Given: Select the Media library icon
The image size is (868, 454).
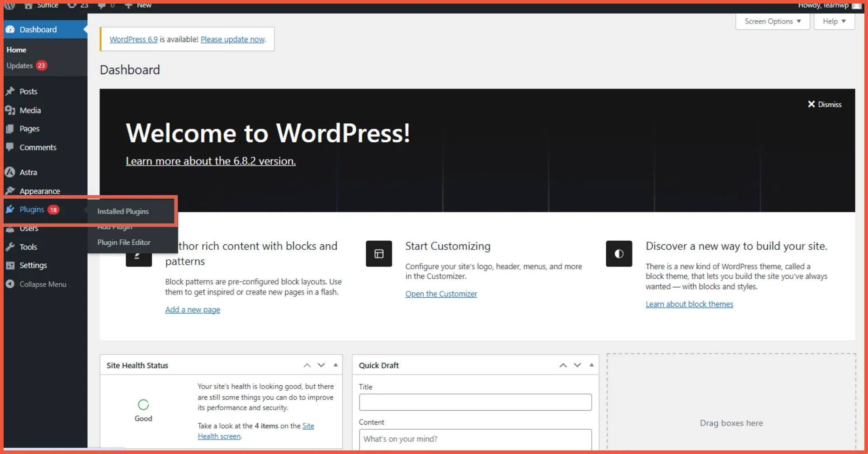Looking at the screenshot, I should [x=11, y=110].
